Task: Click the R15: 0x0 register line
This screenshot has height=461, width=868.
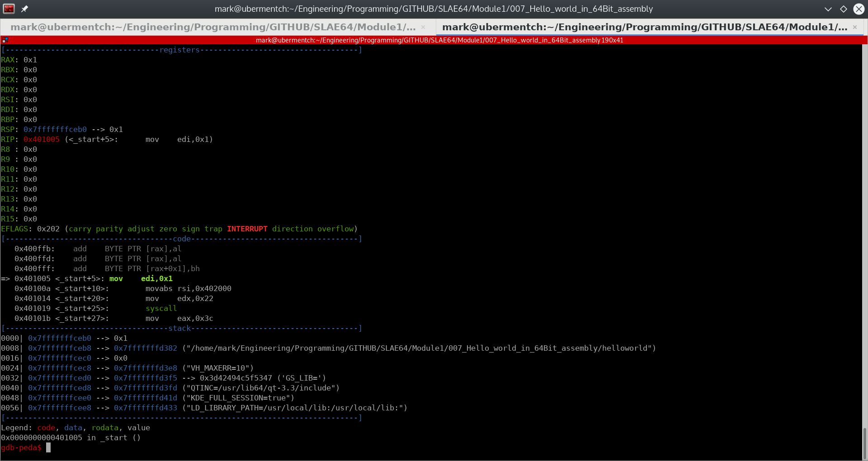Action: (19, 219)
